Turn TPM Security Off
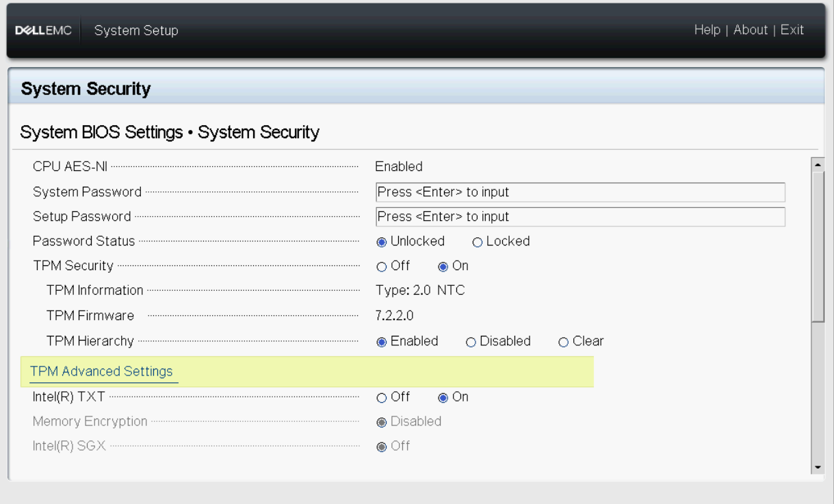 pyautogui.click(x=382, y=267)
